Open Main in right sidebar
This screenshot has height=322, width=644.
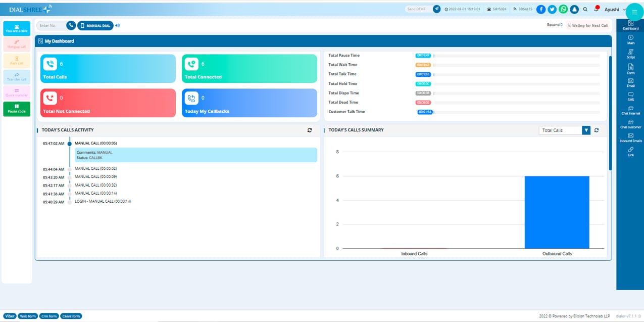pos(631,40)
